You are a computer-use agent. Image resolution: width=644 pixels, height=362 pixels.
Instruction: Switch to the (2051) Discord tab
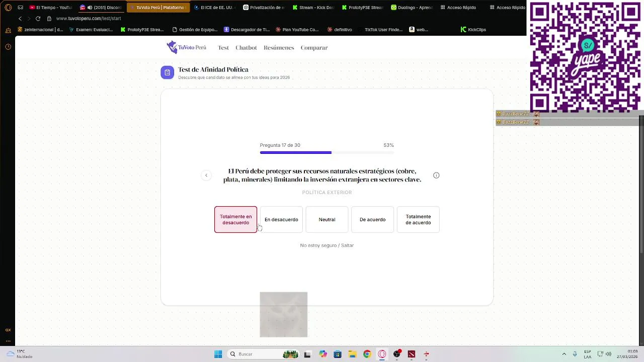coord(101,8)
